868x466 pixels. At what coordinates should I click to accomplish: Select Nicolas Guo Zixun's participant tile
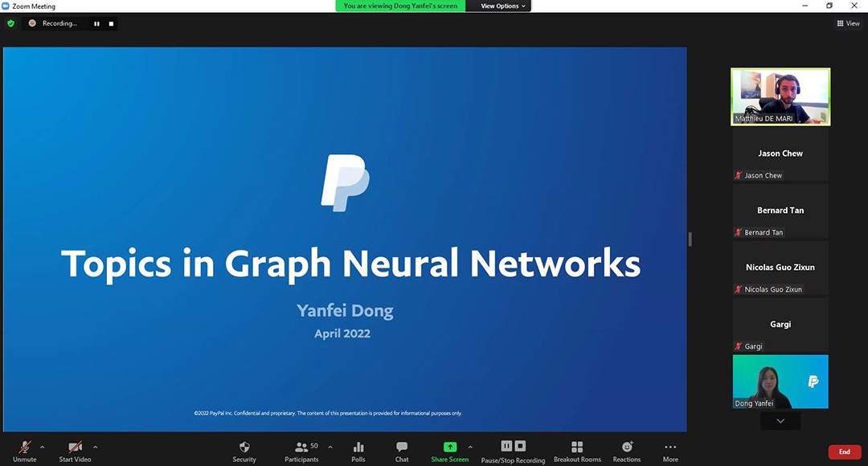(x=780, y=268)
